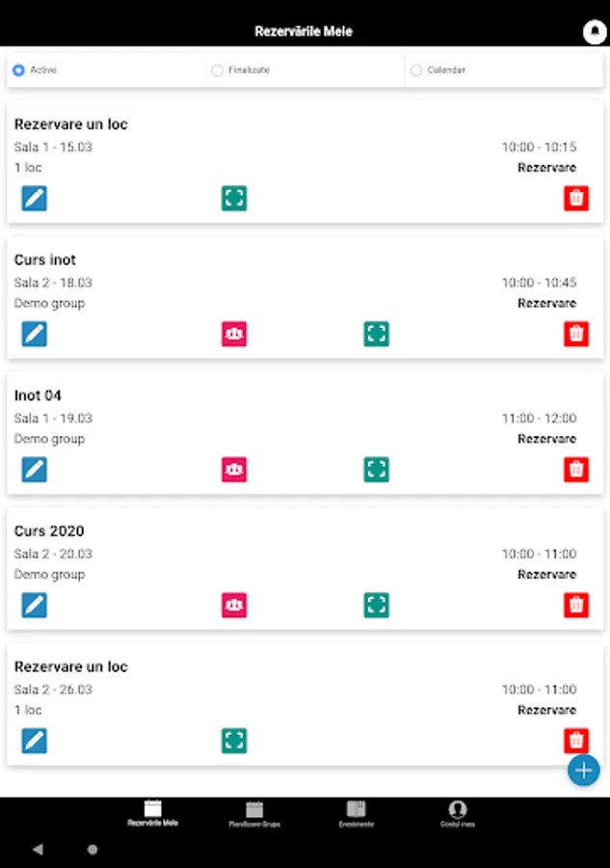
Task: Tap the Android back button
Action: 38,849
